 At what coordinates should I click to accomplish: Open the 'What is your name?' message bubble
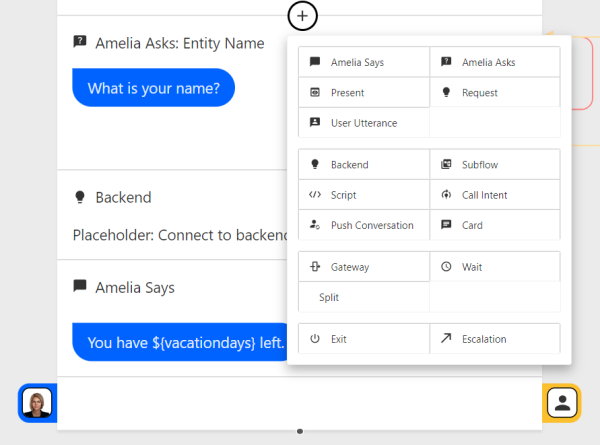(153, 88)
